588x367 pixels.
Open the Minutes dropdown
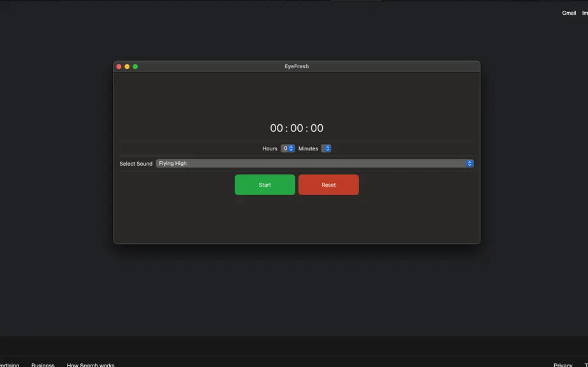tap(327, 148)
